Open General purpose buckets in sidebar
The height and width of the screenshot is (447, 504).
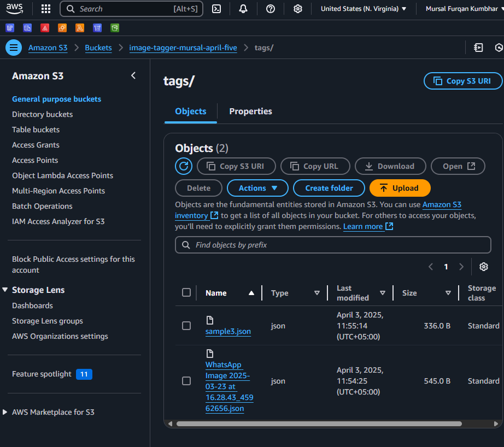click(56, 99)
